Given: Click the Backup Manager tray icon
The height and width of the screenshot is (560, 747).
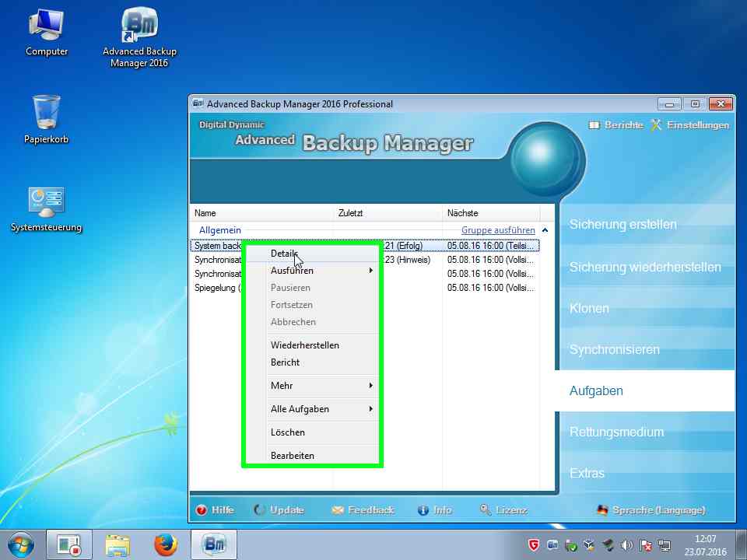Looking at the screenshot, I should pyautogui.click(x=552, y=544).
